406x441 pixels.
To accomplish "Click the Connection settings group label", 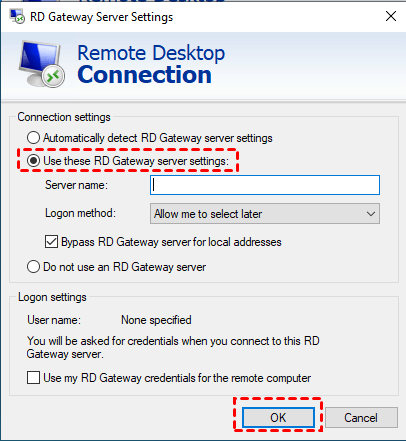I will [64, 117].
